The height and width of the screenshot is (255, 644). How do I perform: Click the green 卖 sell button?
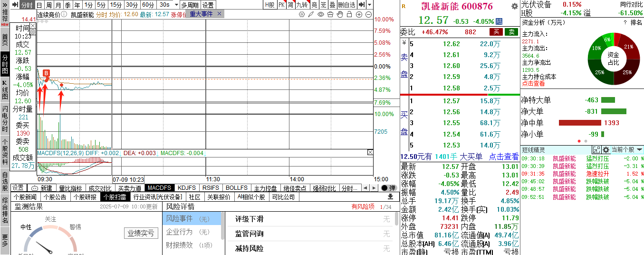pyautogui.click(x=511, y=32)
